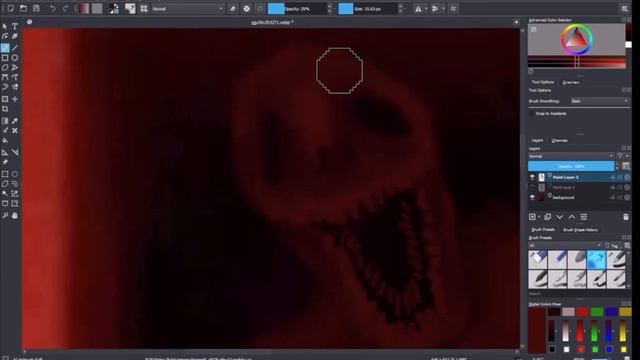
Task: Expand the add layer type arrow
Action: pos(539,217)
